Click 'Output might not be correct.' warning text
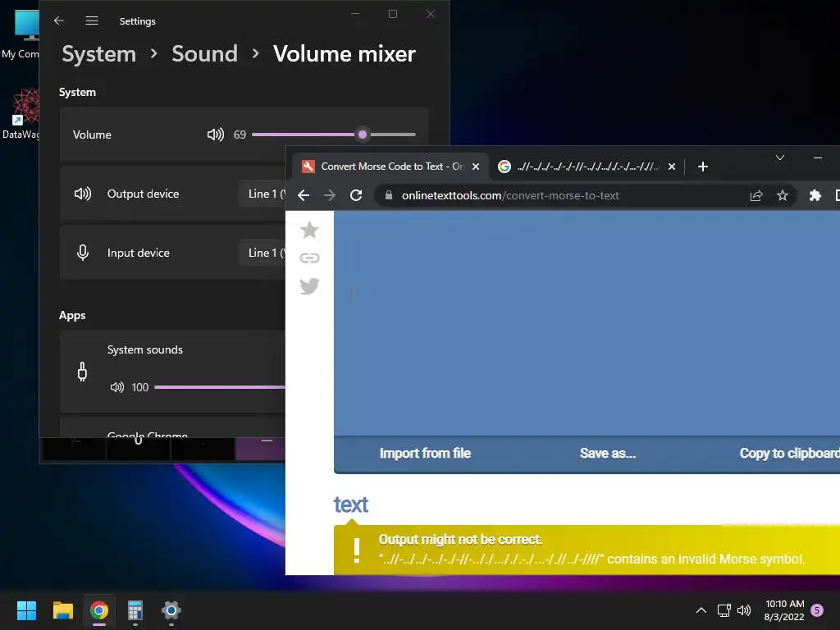This screenshot has height=630, width=840. click(460, 540)
